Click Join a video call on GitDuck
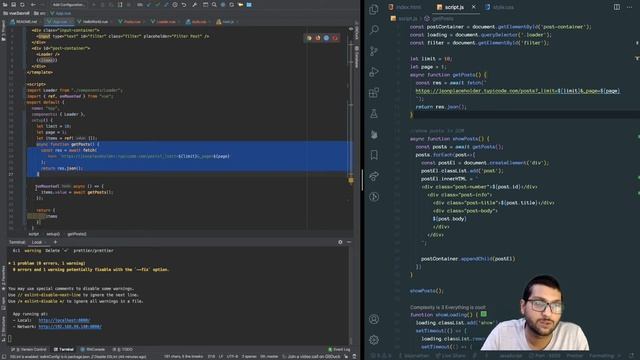640x360 pixels. (x=311, y=356)
